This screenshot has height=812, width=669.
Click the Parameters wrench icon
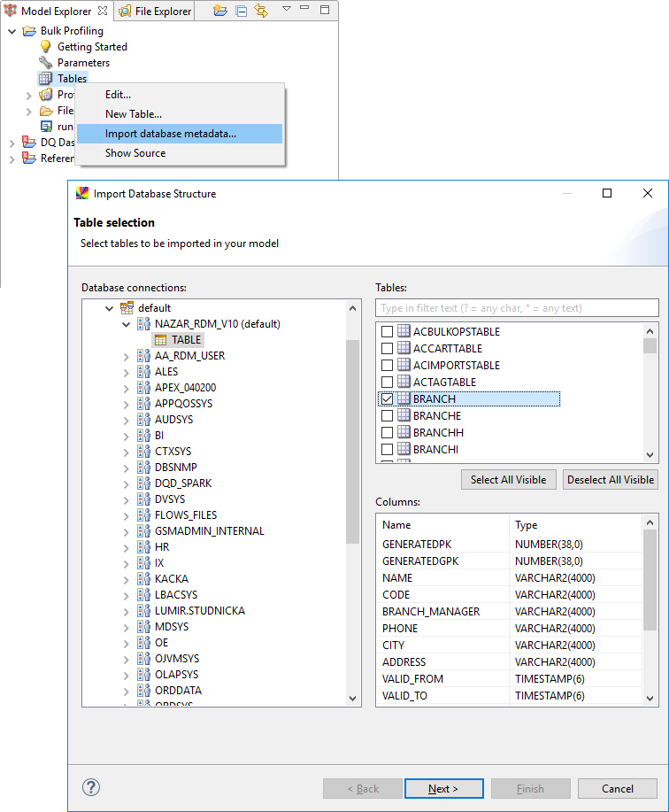[46, 63]
